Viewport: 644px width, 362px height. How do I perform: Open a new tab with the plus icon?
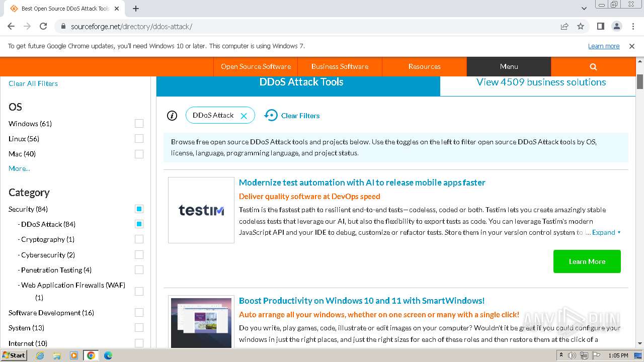pyautogui.click(x=136, y=9)
